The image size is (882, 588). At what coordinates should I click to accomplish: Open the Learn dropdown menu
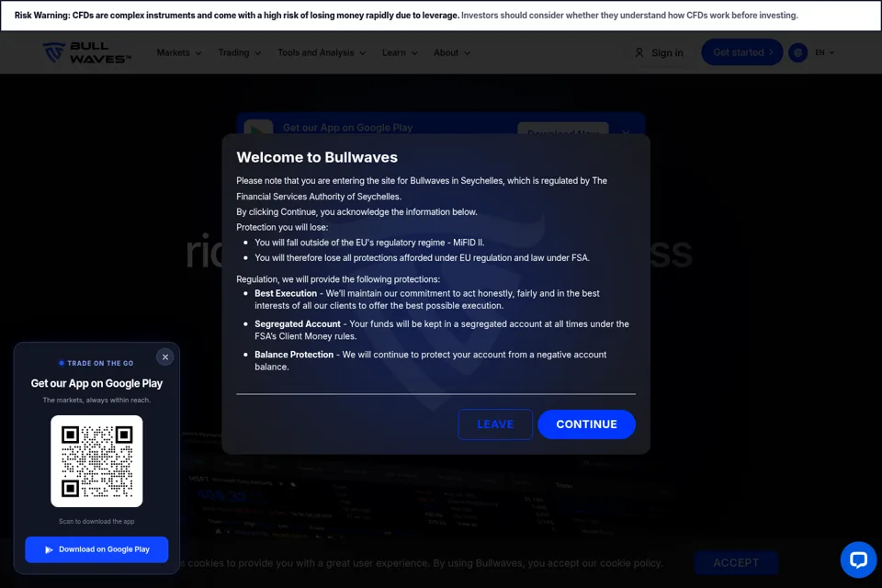400,52
